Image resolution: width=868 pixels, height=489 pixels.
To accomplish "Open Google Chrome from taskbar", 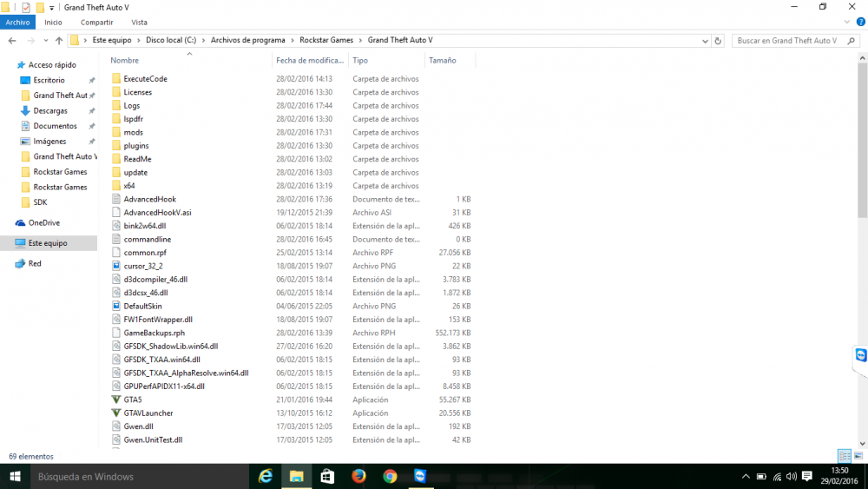I will point(390,476).
